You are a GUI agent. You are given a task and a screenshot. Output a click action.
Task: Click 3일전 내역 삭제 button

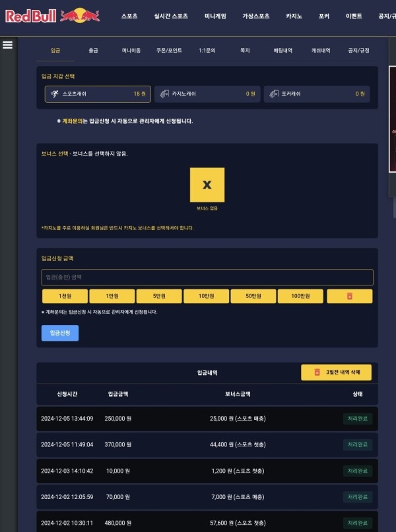point(337,372)
